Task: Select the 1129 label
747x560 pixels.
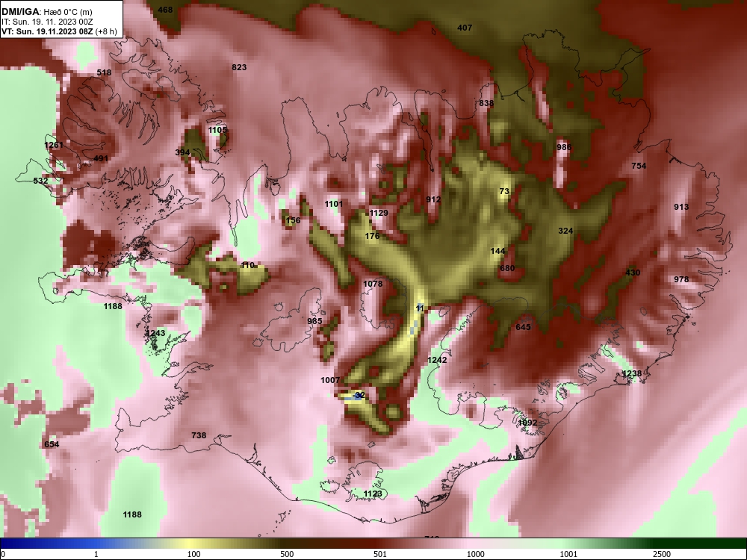Action: [x=379, y=213]
